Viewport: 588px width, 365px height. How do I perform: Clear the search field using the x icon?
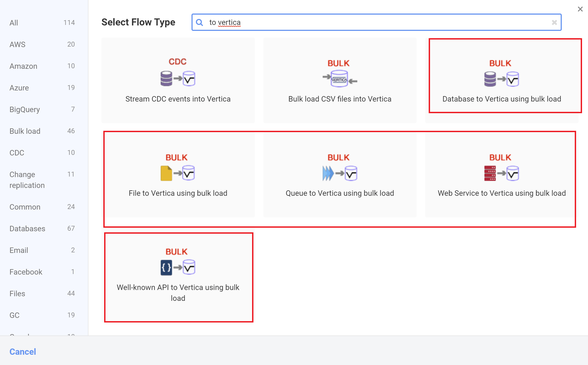pyautogui.click(x=554, y=22)
